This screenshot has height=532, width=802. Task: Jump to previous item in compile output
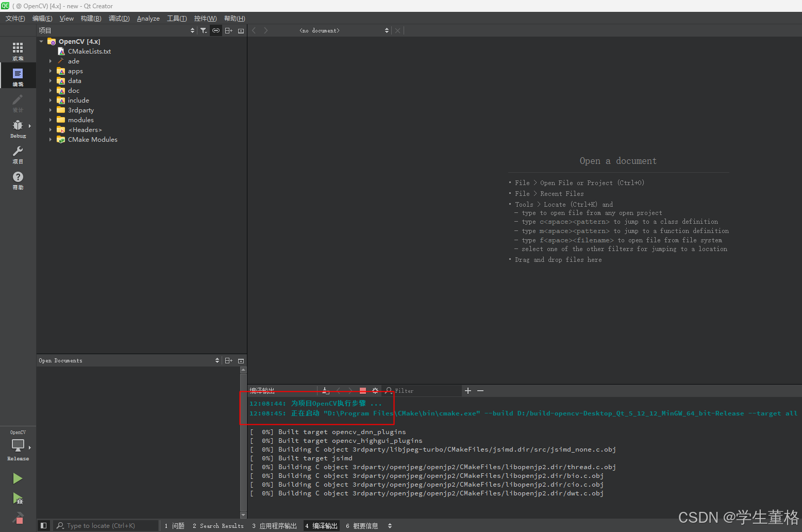(339, 391)
